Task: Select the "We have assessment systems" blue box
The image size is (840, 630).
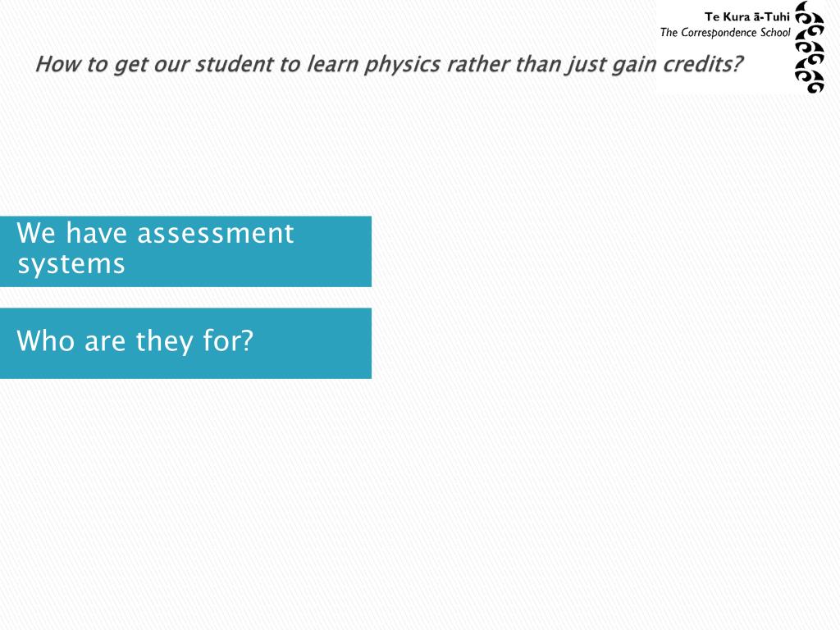Action: click(x=185, y=251)
